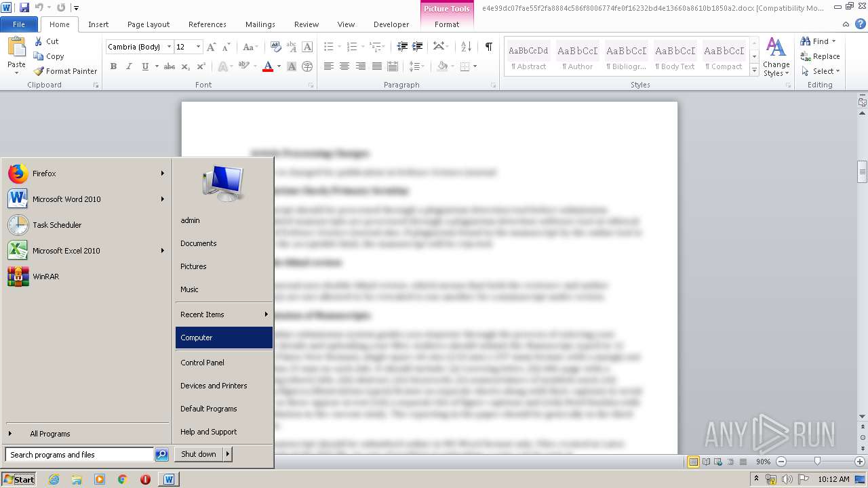Cut the selection with scissors icon
Viewport: 868px width, 488px height.
tap(47, 41)
